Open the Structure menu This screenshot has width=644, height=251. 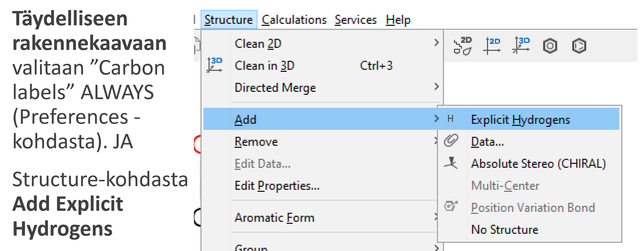[228, 20]
